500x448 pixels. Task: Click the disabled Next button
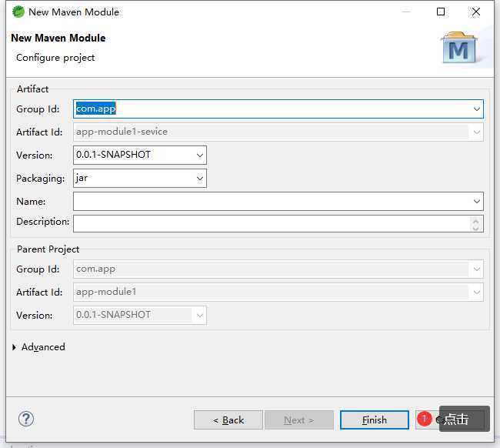[299, 420]
